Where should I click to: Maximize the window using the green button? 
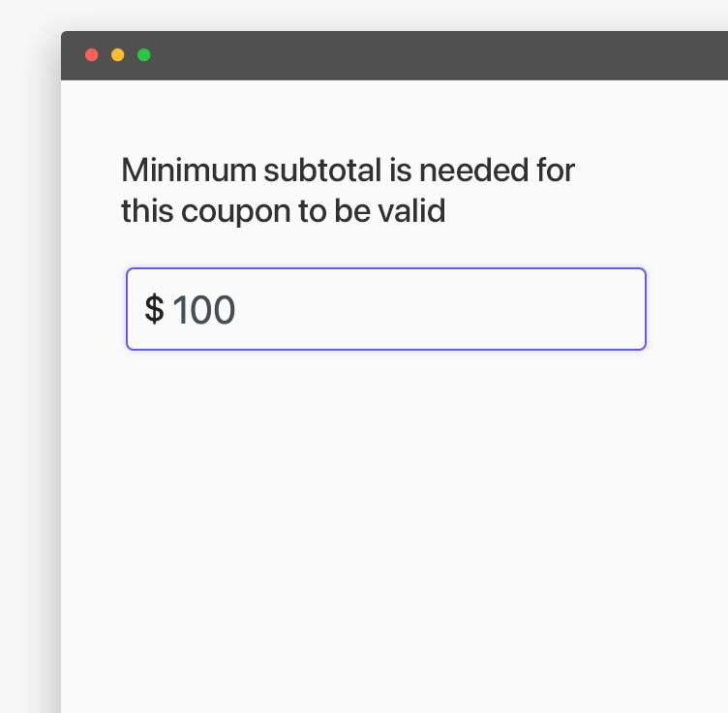[144, 55]
